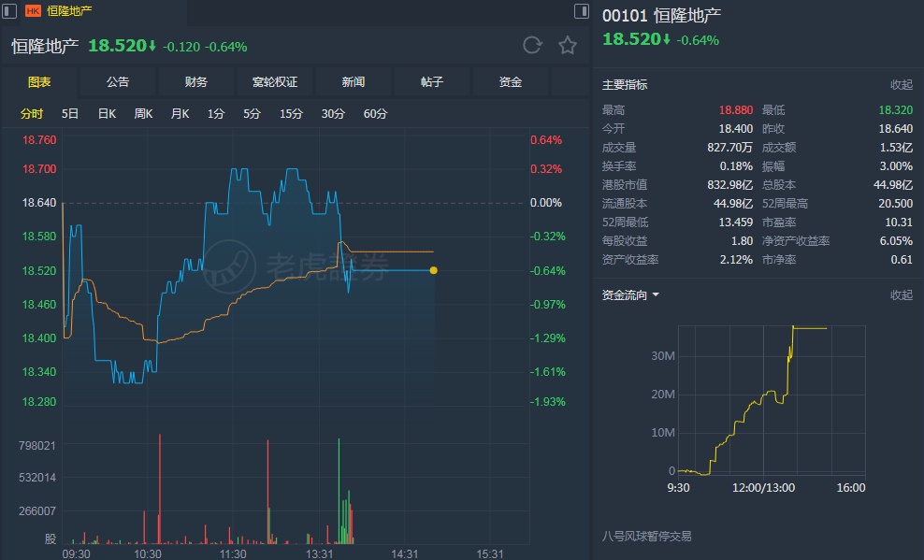Switch chart to 60分 interval

(375, 114)
